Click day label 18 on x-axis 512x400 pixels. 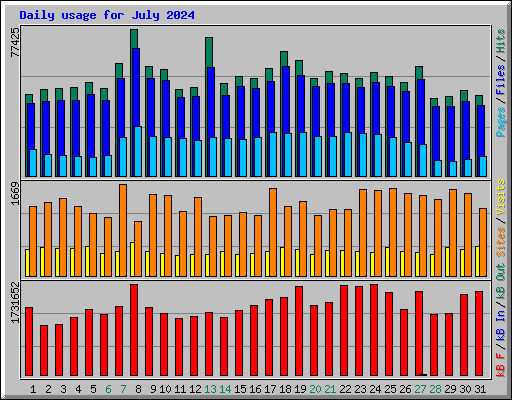[285, 389]
